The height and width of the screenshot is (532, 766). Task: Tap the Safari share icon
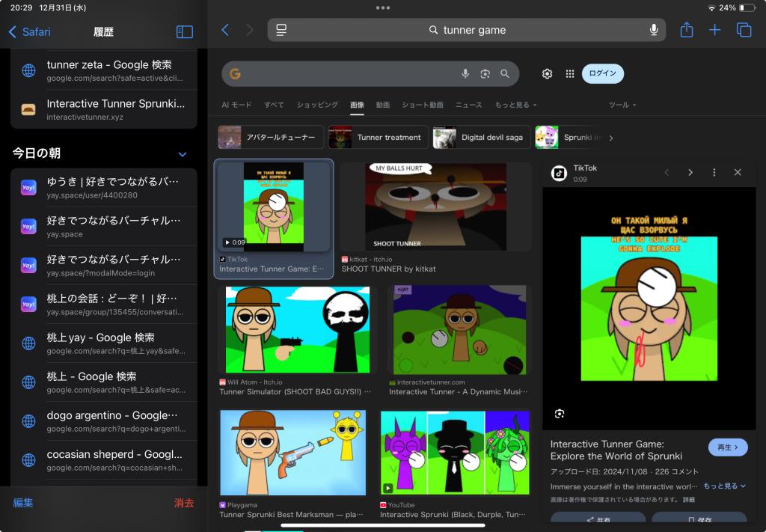687,30
